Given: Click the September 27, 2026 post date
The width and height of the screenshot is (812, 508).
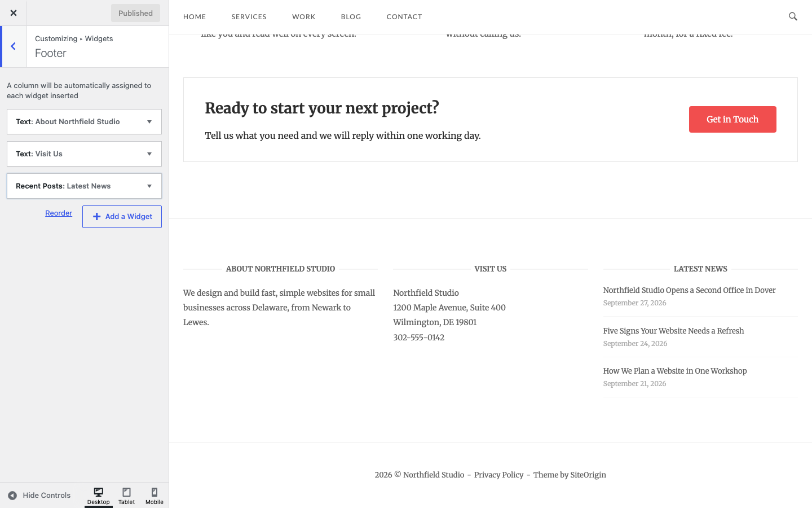Looking at the screenshot, I should (634, 303).
